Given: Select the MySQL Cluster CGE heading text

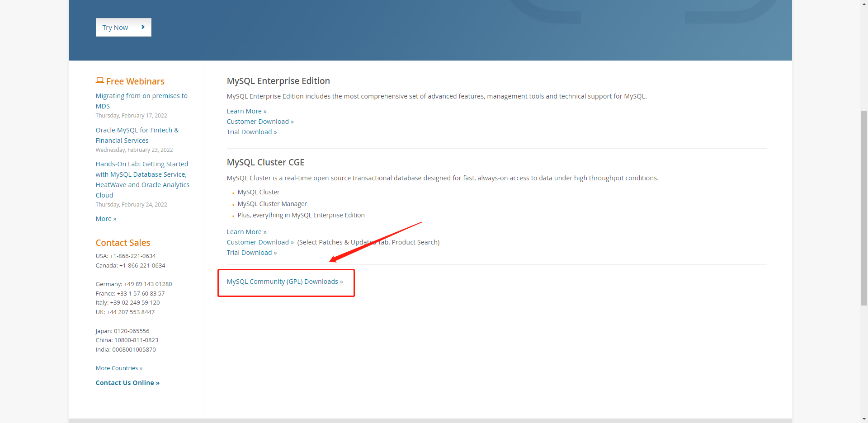Looking at the screenshot, I should [x=266, y=162].
